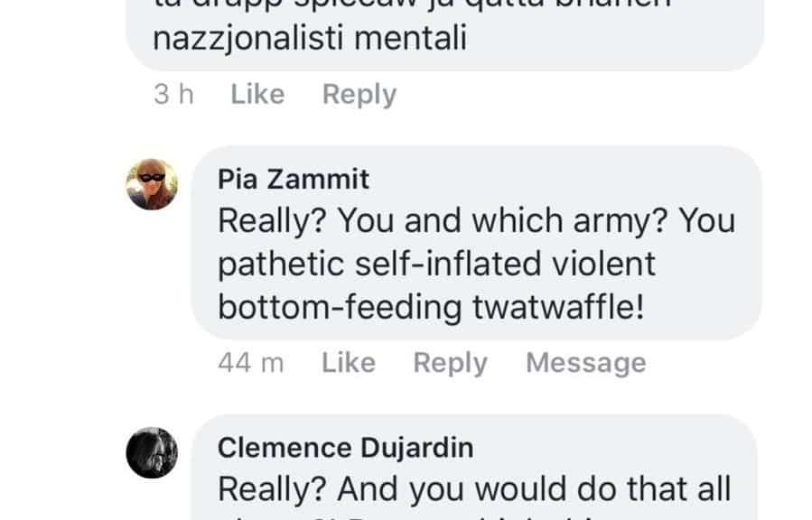
Task: Open the 3 h timestamp link
Action: pos(173,95)
